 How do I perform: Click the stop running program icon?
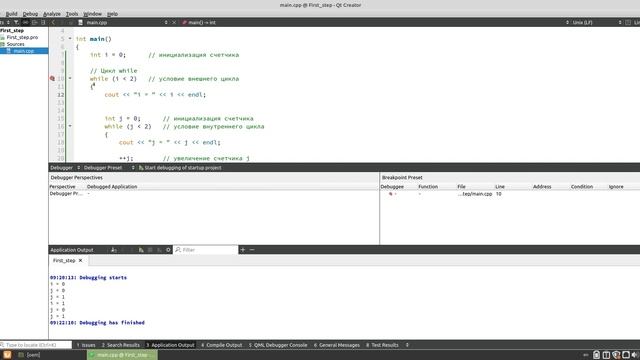pos(150,250)
